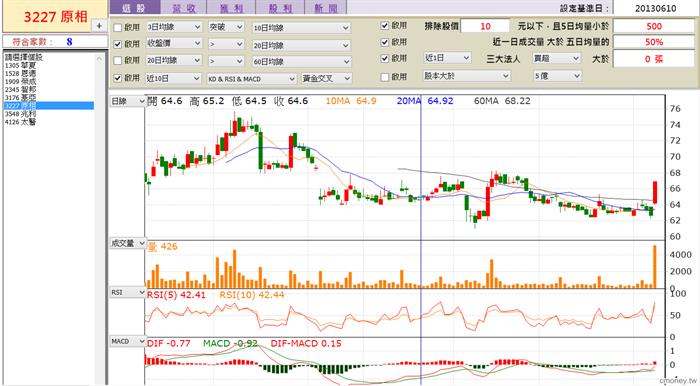Open the MACD indicator panel dropdown
Screen dimensions: 700x386
point(128,341)
